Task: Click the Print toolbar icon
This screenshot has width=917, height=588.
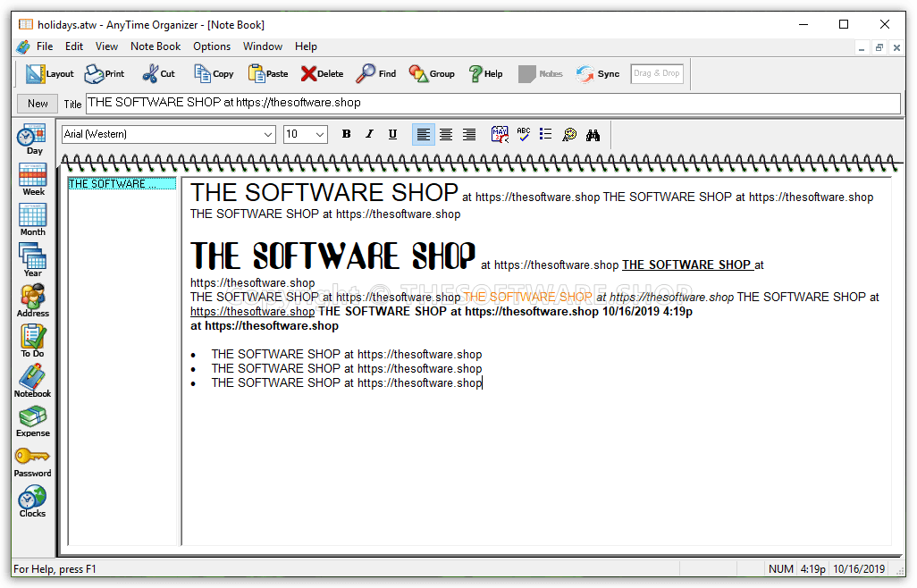Action: pyautogui.click(x=104, y=73)
